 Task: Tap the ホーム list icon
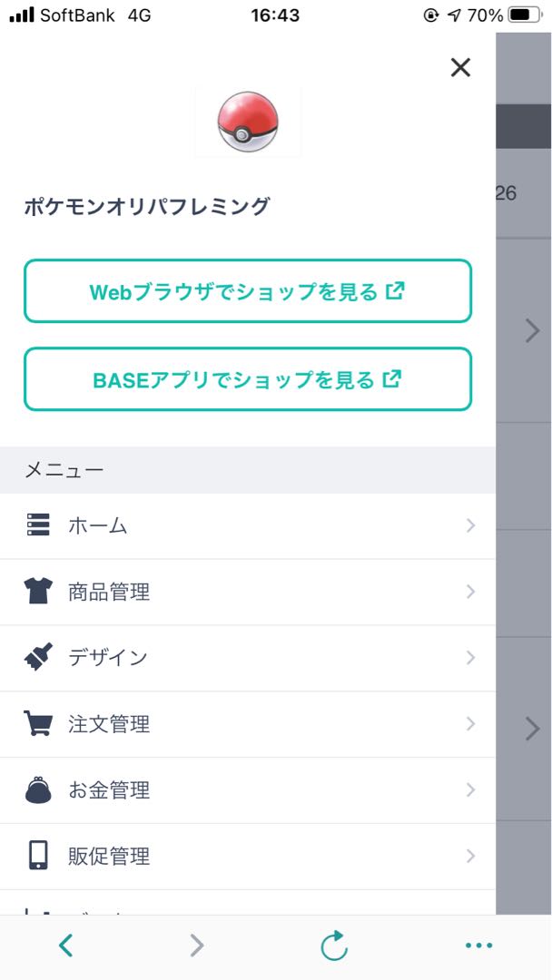(x=38, y=525)
